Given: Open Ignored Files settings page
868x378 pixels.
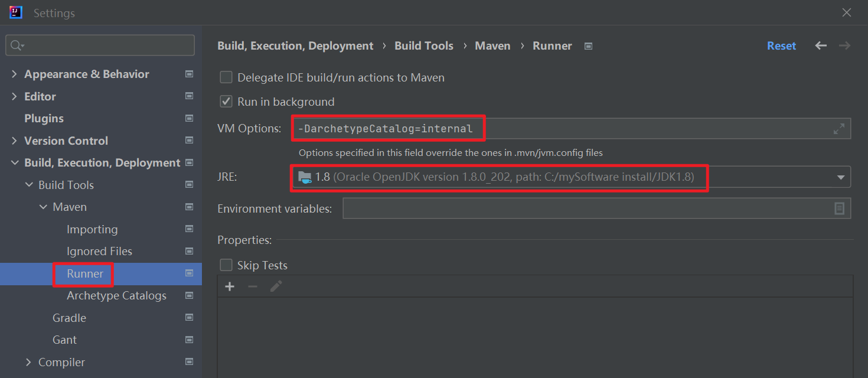Looking at the screenshot, I should pyautogui.click(x=99, y=251).
